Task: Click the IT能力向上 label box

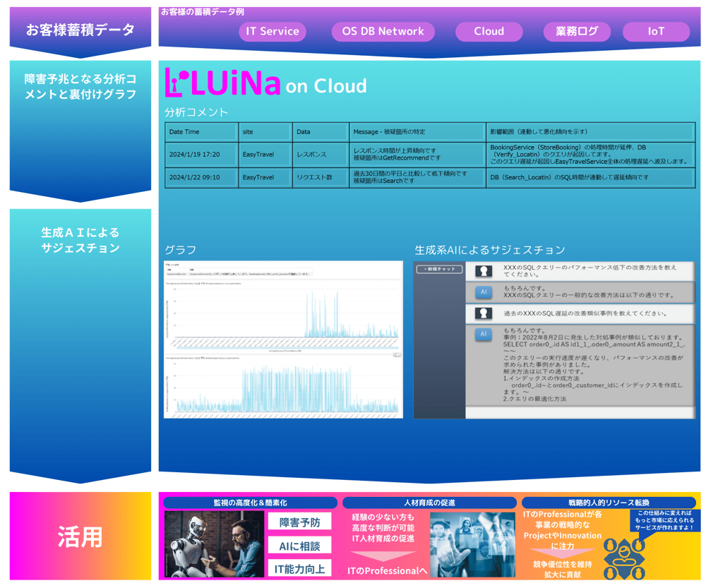Action: tap(299, 568)
